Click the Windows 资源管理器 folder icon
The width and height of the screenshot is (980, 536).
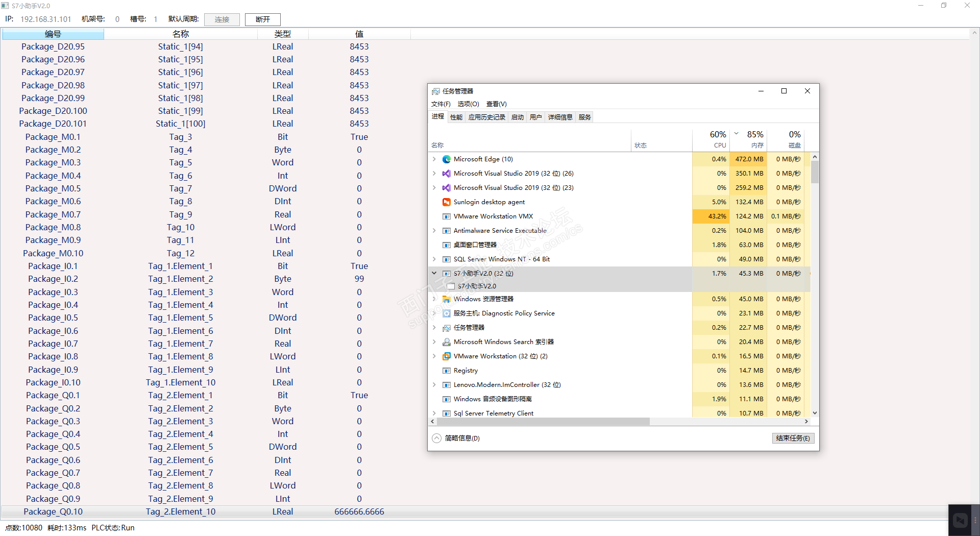(447, 299)
